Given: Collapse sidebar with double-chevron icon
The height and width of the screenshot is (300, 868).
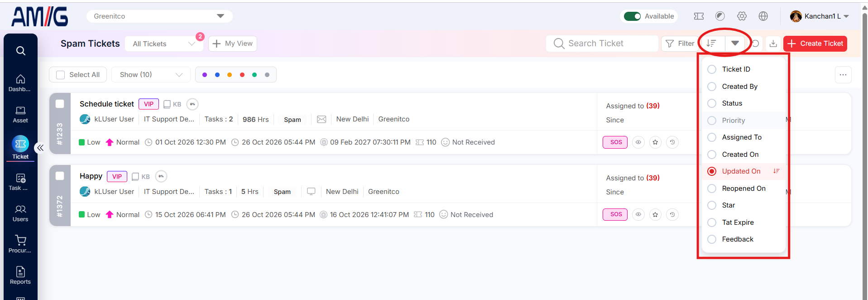Looking at the screenshot, I should point(40,148).
